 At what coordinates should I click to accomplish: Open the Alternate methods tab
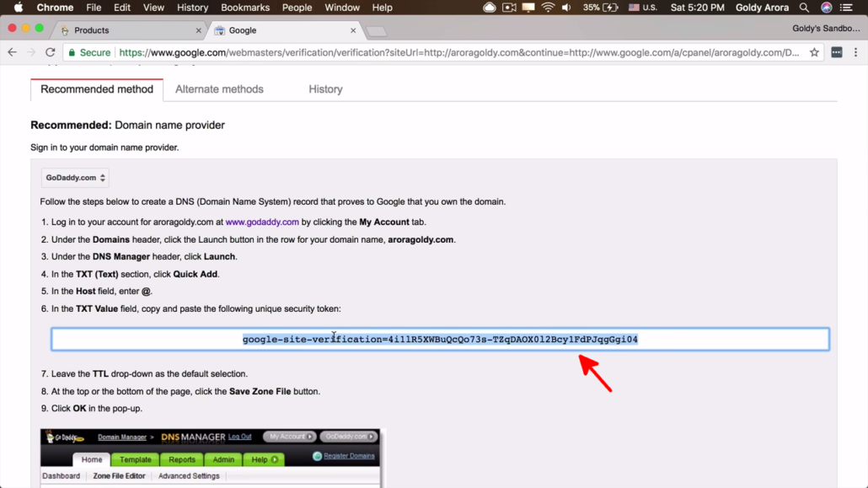219,89
